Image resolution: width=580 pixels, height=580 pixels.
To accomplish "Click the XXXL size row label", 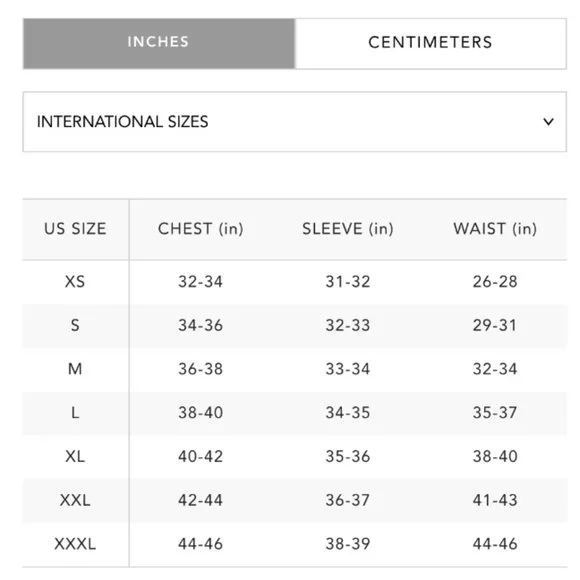I will click(75, 544).
